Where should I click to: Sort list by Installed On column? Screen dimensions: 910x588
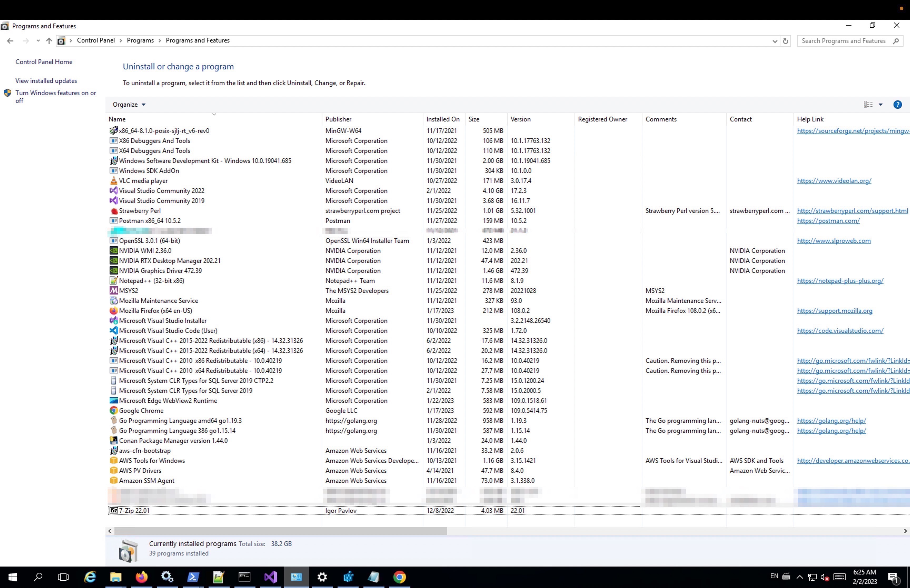[443, 119]
